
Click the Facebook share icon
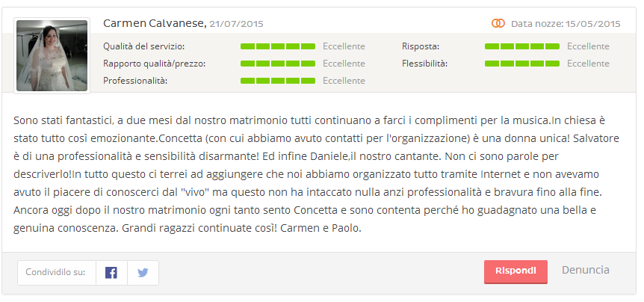point(111,273)
